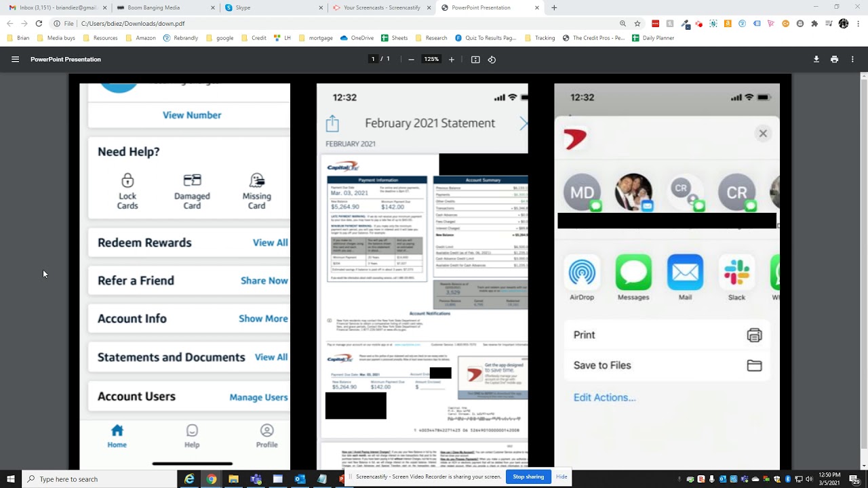Select the Messages share option
The width and height of the screenshot is (868, 488).
pos(633,278)
